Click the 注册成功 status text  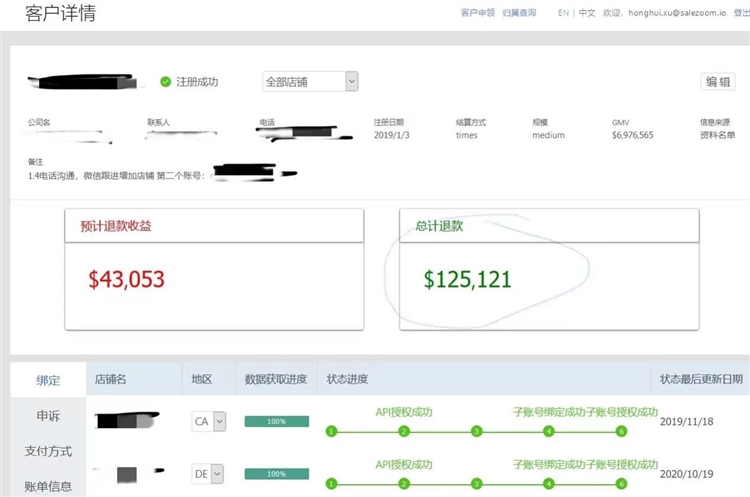(197, 82)
